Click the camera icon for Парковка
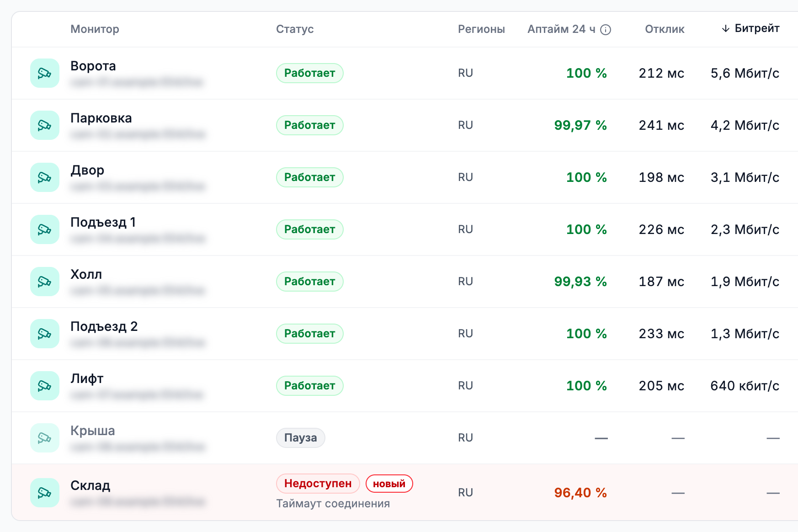The width and height of the screenshot is (798, 532). click(x=45, y=125)
